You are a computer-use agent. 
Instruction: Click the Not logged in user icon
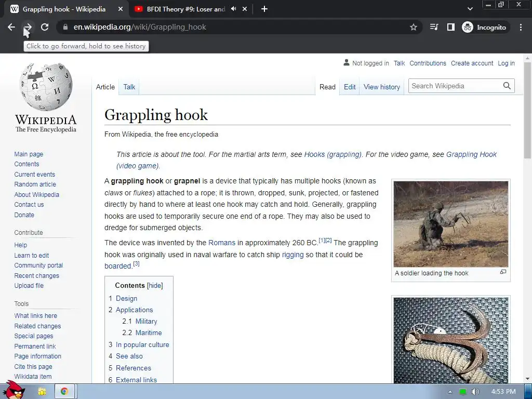(x=347, y=63)
